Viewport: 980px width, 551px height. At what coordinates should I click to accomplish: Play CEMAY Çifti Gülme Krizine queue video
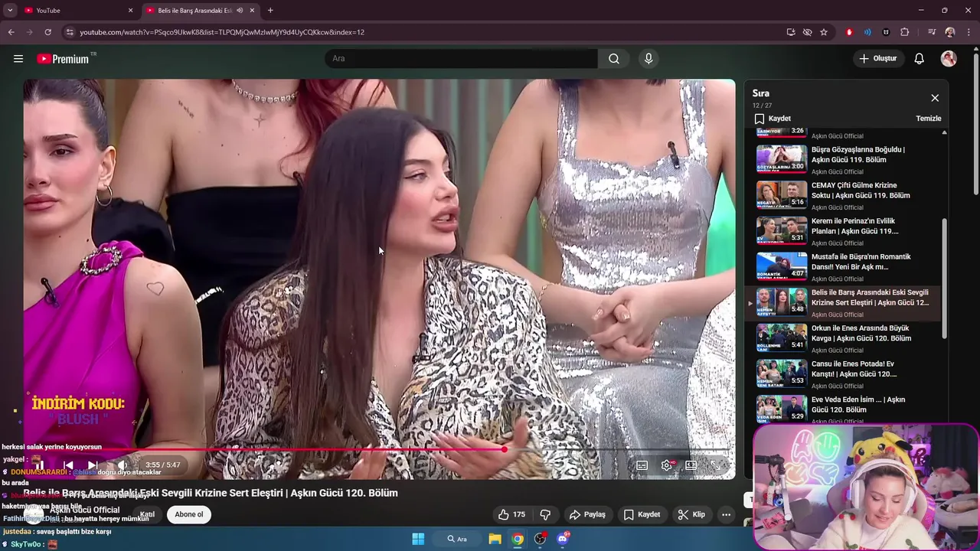[x=842, y=195]
